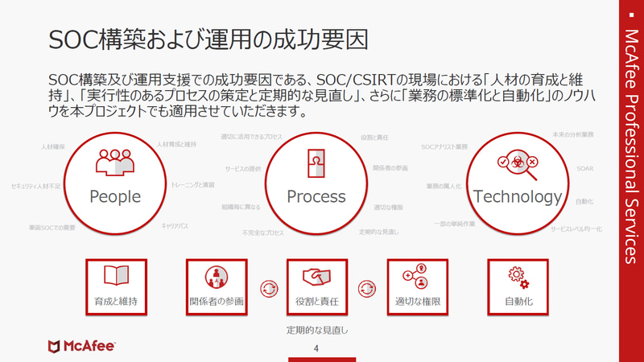This screenshot has height=362, width=644.
Task: Click the biohazard magnifier Technology icon
Action: pyautogui.click(x=518, y=164)
